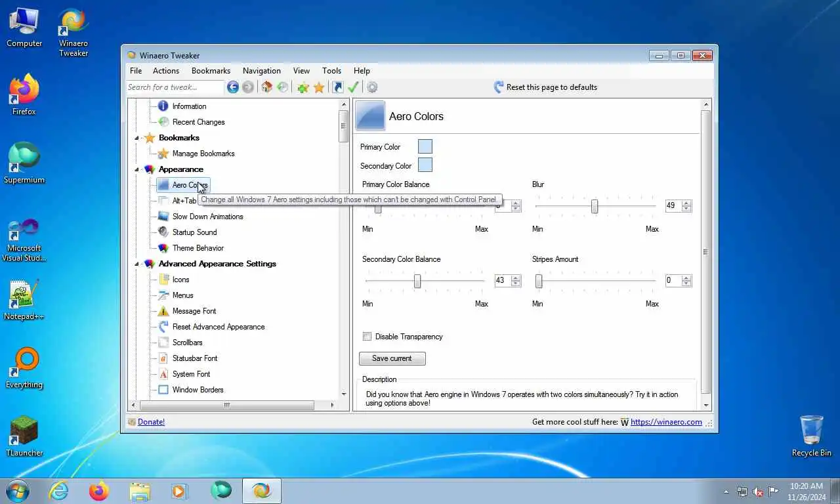The image size is (840, 504).
Task: Click the create shortcut arrow toolbar icon
Action: [338, 87]
